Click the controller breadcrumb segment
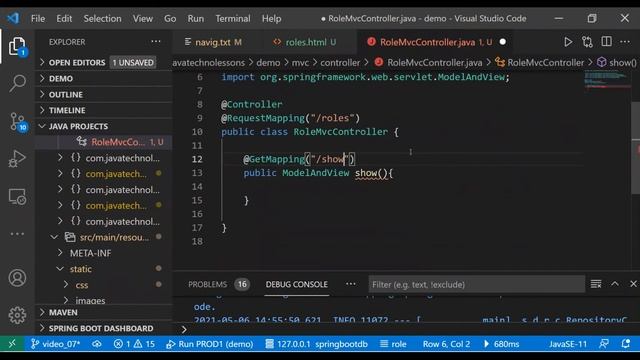 click(340, 62)
